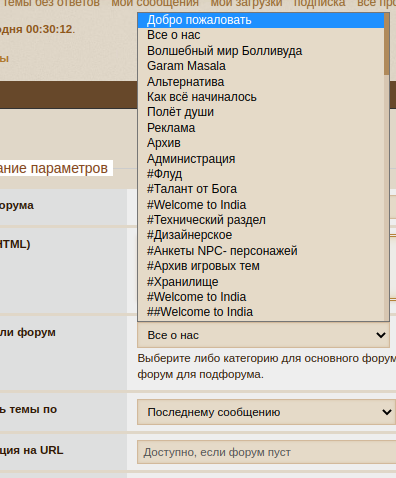Open 'Последнему сообщению' sort dropdown
The image size is (396, 478).
pos(267,412)
